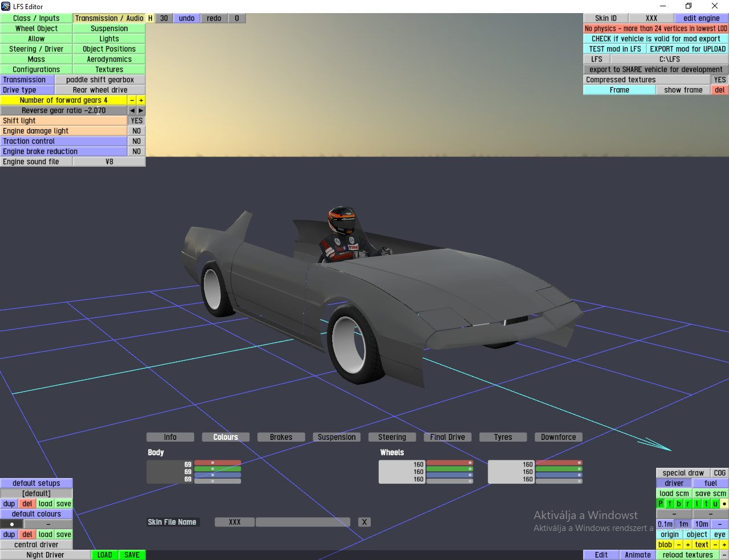Adjust the Body green colour slider
The image size is (729, 560).
[x=218, y=469]
